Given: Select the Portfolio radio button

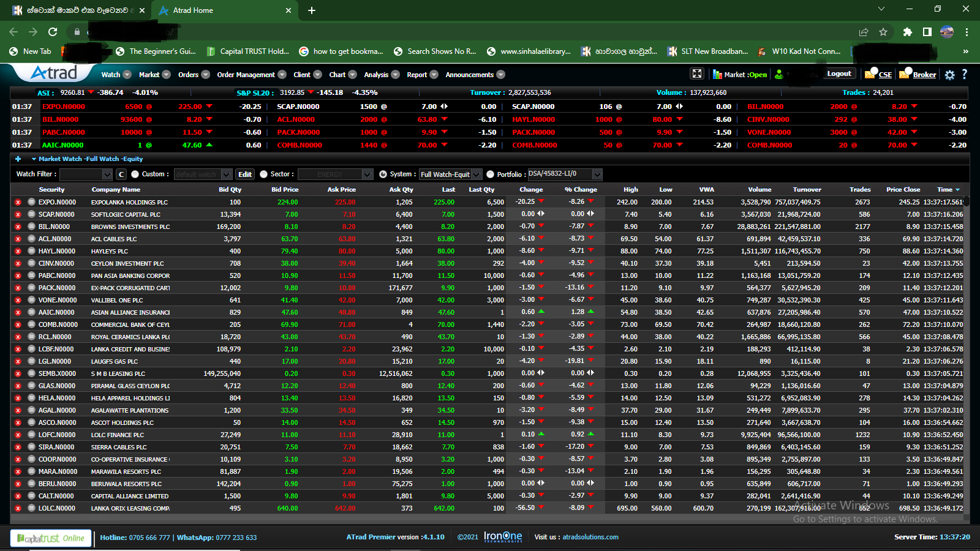Looking at the screenshot, I should coord(490,174).
